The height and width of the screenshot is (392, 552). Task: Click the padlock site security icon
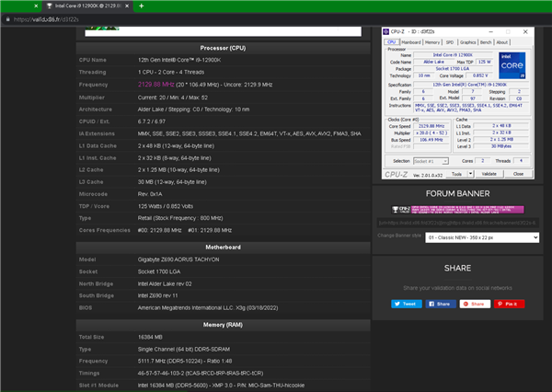click(x=7, y=19)
